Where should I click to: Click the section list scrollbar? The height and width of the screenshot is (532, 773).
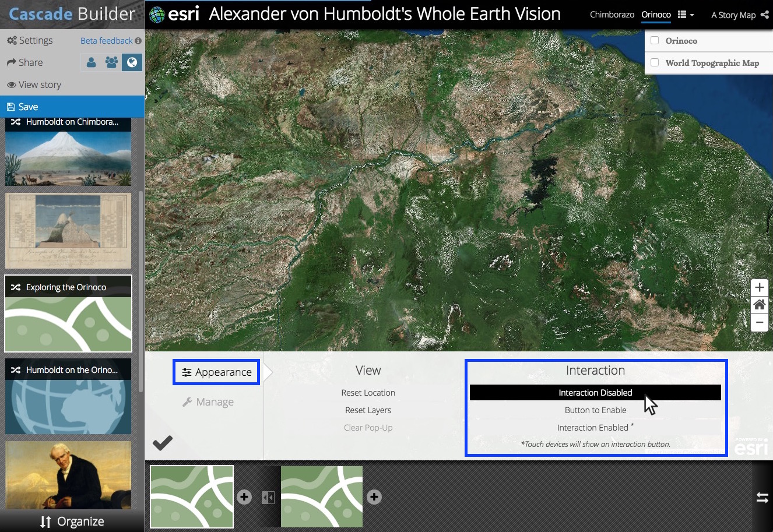(x=140, y=291)
